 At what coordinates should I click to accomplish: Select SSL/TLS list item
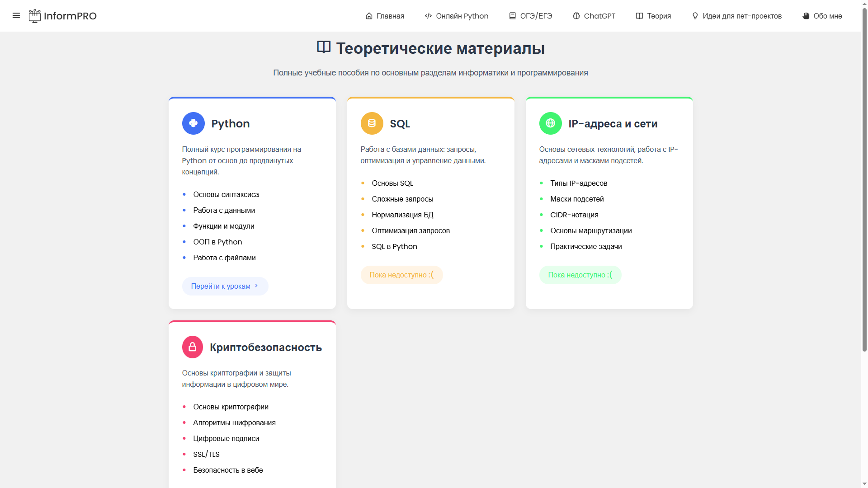coord(207,454)
